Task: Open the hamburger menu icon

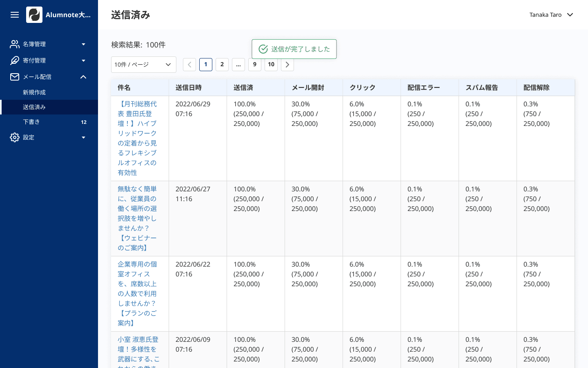Action: [x=15, y=15]
